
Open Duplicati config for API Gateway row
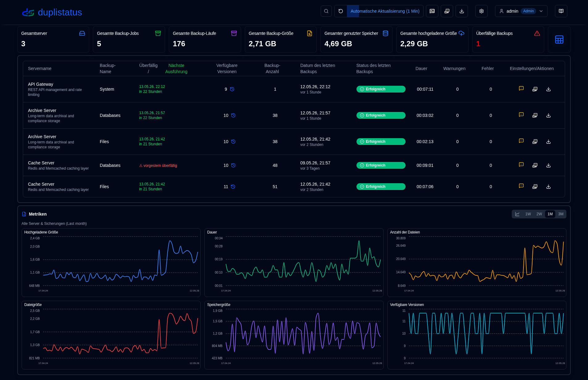click(535, 89)
